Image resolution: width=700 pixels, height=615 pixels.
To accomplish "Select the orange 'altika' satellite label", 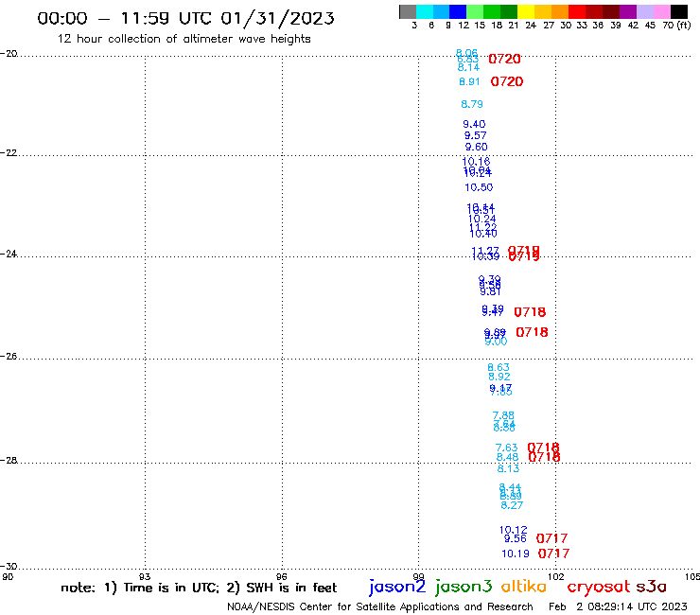I will click(524, 587).
